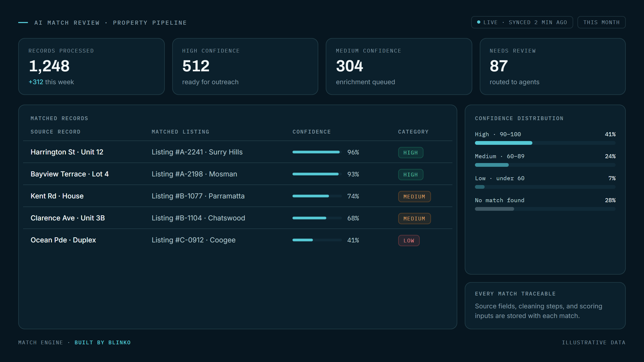
Task: Click the EVERY MATCH TRACEABLE heading
Action: click(x=515, y=294)
